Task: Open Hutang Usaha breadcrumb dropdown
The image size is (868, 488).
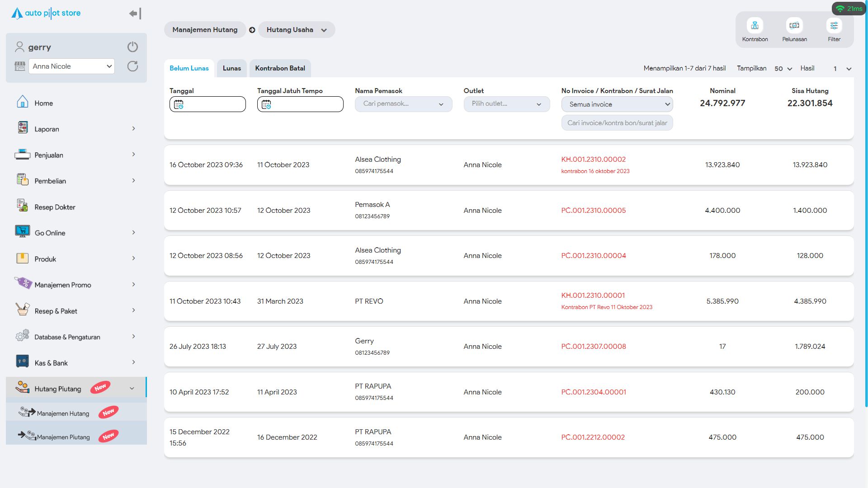Action: tap(296, 30)
